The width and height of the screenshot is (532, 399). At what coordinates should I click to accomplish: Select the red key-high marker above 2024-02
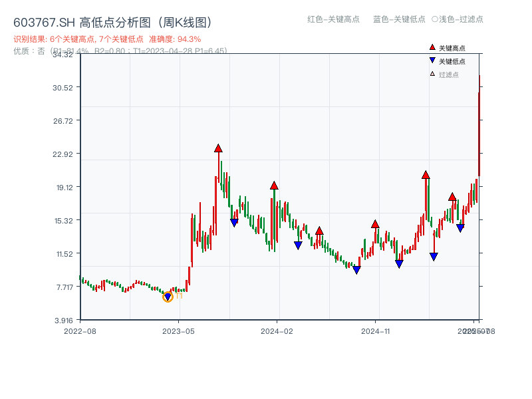[274, 186]
